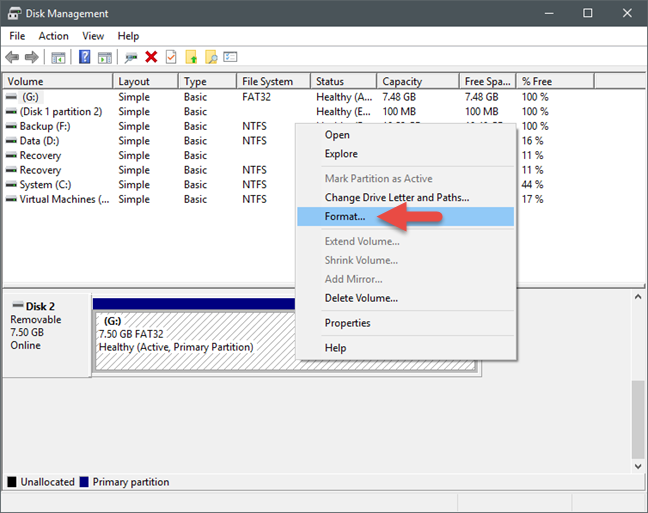Viewport: 648px width, 513px height.
Task: Toggle the Show/Hide Console Tree icon
Action: (x=58, y=57)
